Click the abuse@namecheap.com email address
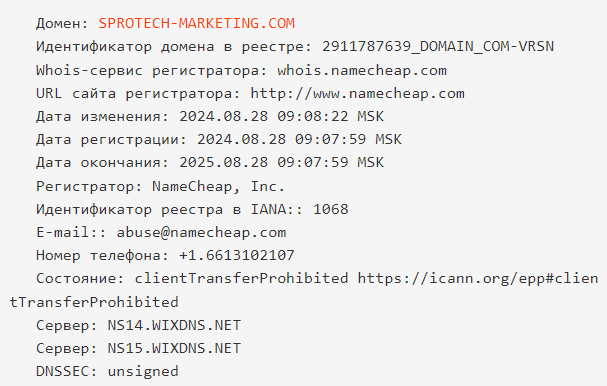The height and width of the screenshot is (386, 607). point(201,232)
